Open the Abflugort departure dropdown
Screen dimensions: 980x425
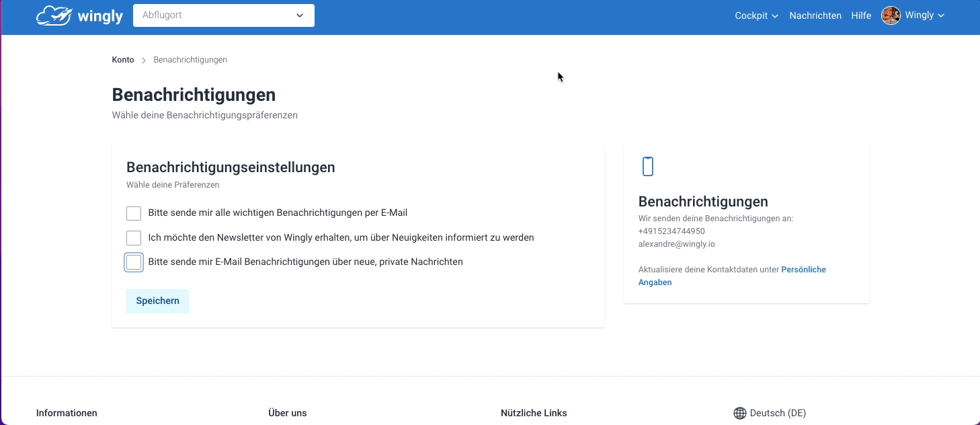(224, 15)
